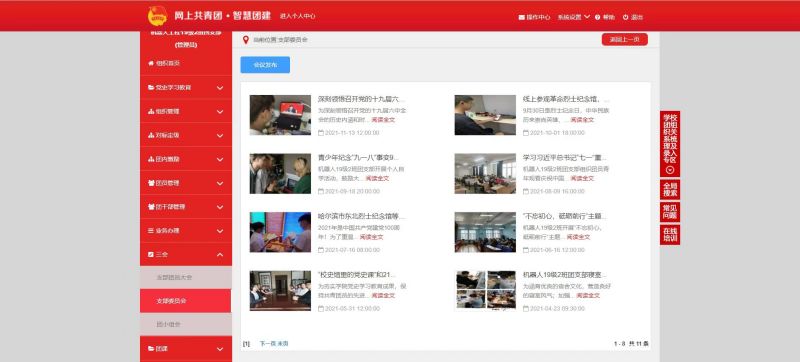
Task: Click the home icon beside 组织首页
Action: (x=151, y=63)
